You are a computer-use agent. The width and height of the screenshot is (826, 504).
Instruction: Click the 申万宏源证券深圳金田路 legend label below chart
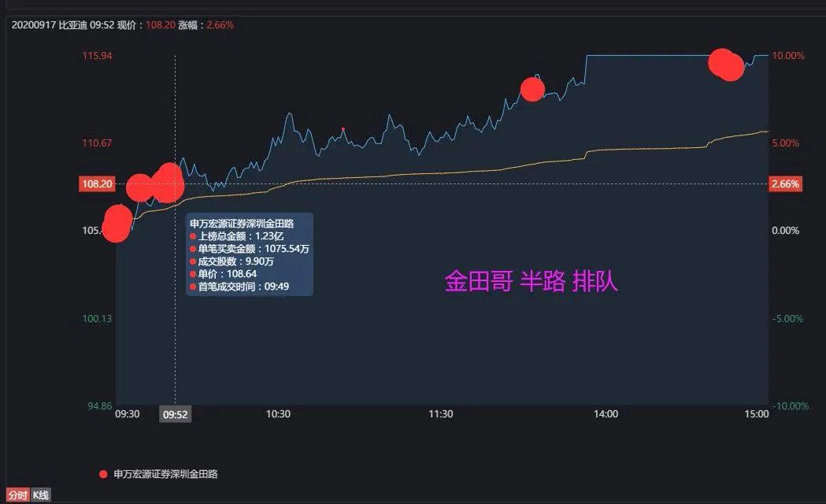click(x=165, y=474)
